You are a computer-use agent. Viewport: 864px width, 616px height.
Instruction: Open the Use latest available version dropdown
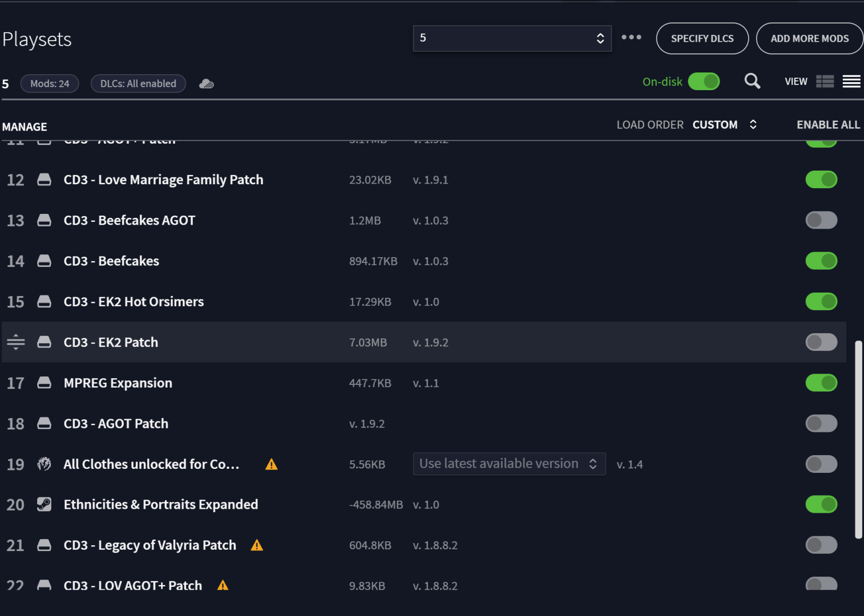pos(509,464)
